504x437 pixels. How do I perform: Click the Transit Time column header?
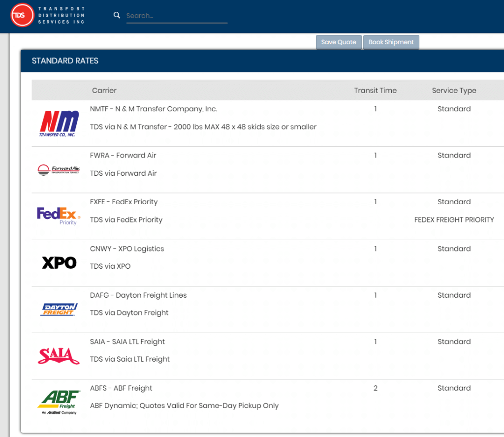[x=375, y=90]
